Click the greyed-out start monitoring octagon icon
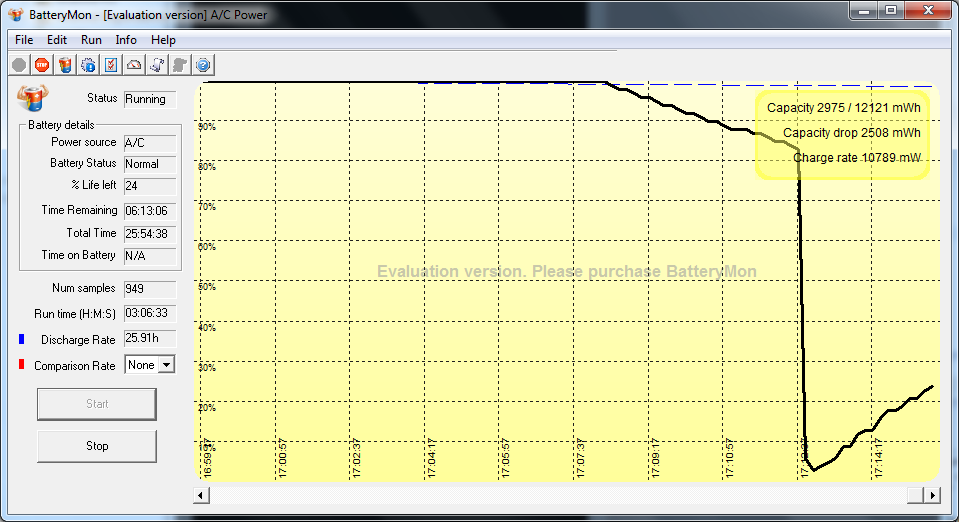Image resolution: width=959 pixels, height=522 pixels. coord(19,65)
